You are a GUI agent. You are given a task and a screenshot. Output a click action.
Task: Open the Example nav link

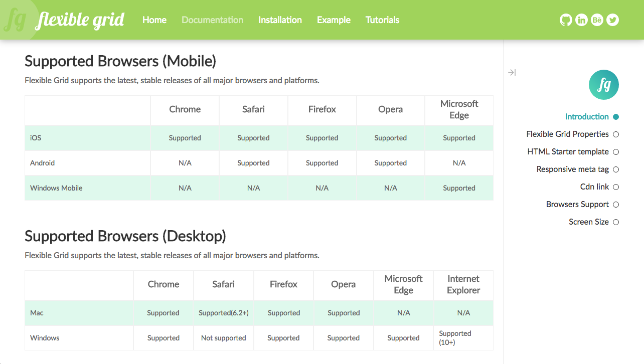pos(334,20)
